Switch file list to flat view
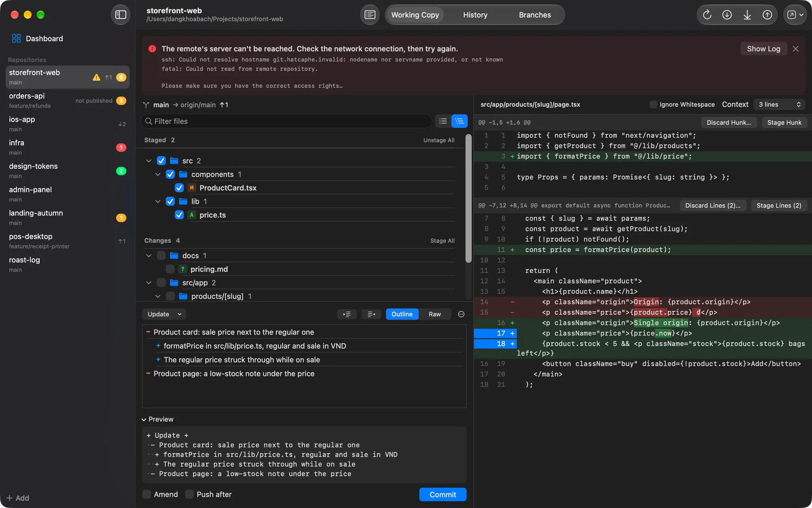This screenshot has width=812, height=508. tap(443, 121)
